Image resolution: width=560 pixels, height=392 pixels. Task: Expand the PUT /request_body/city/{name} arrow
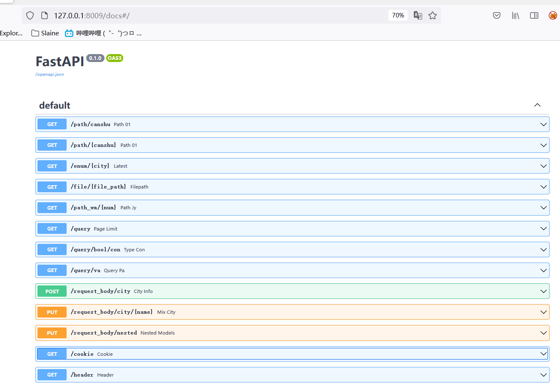click(x=543, y=312)
